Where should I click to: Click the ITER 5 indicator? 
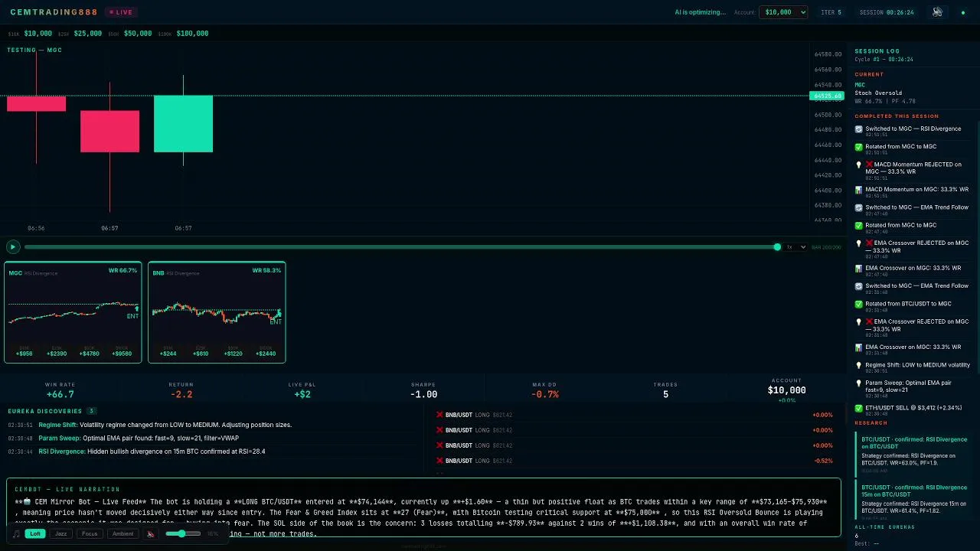(x=831, y=12)
